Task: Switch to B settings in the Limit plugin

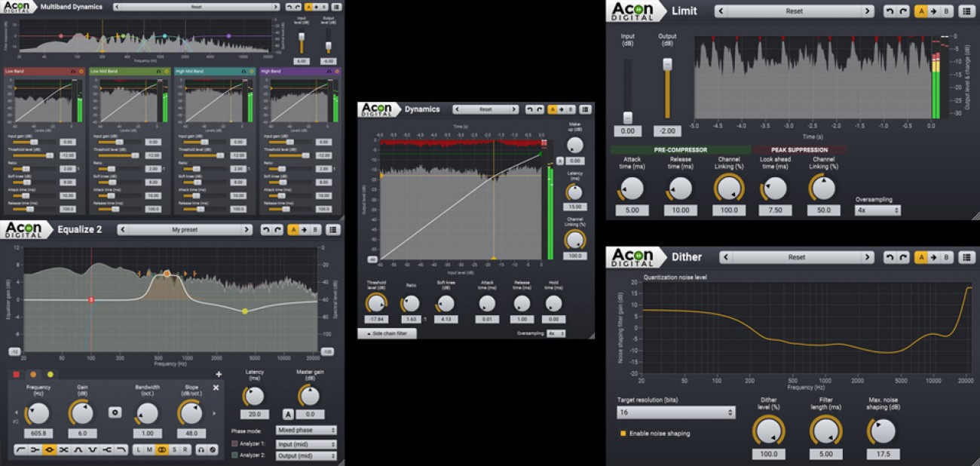Action: pos(947,11)
